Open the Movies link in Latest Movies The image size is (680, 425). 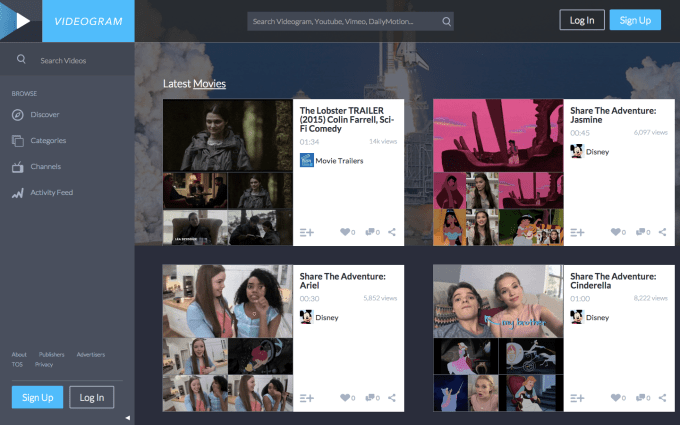click(209, 84)
